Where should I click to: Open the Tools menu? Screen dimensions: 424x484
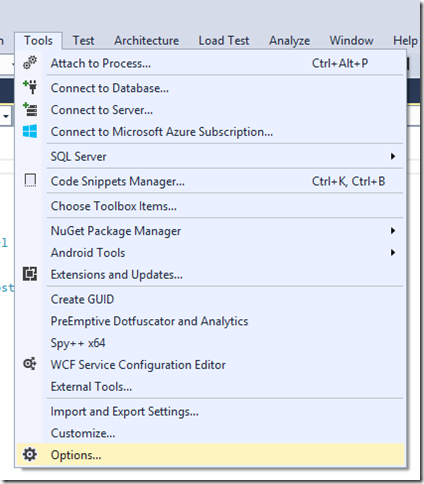[38, 41]
